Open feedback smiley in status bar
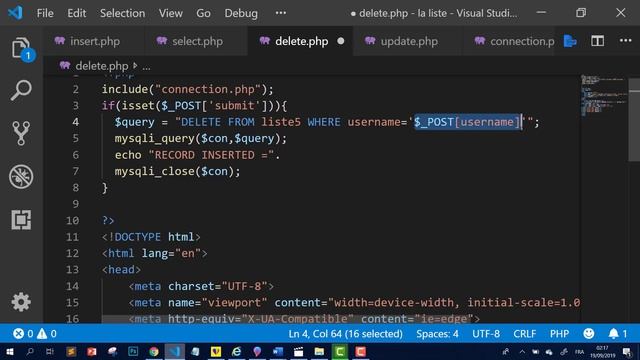The image size is (640, 360). tap(589, 334)
